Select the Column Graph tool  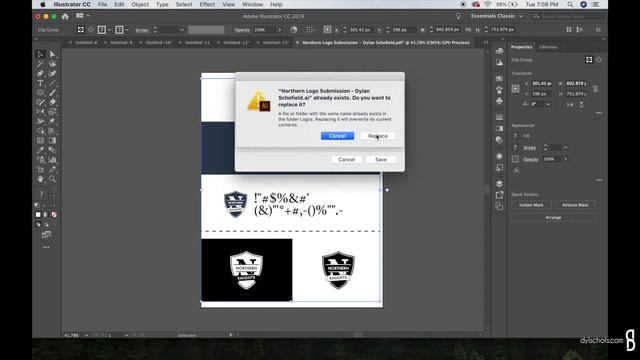(x=52, y=160)
